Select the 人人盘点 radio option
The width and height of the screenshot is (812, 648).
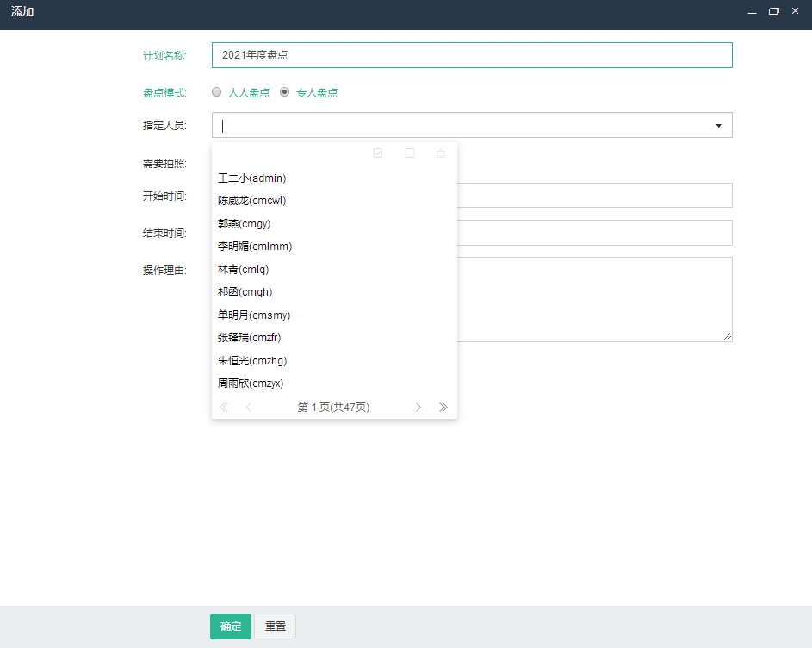click(x=217, y=92)
